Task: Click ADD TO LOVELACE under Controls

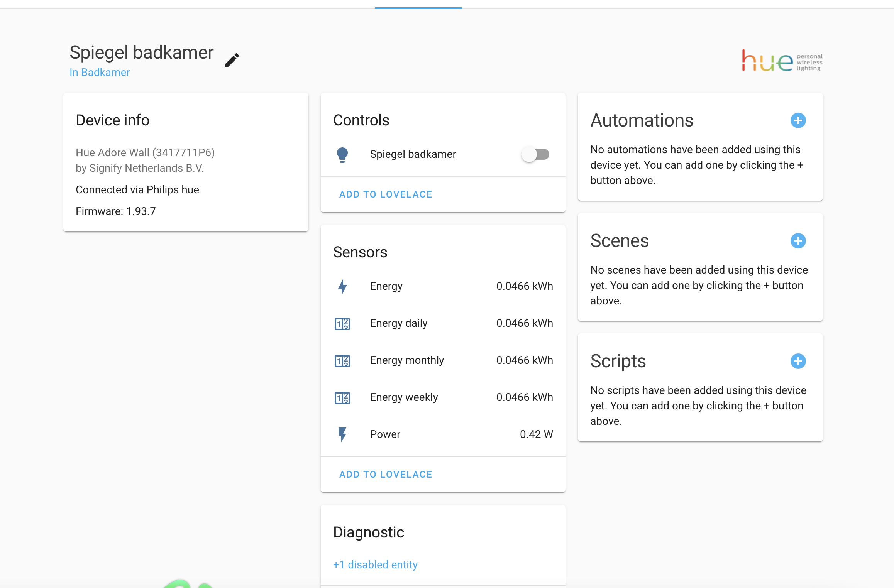Action: coord(386,194)
